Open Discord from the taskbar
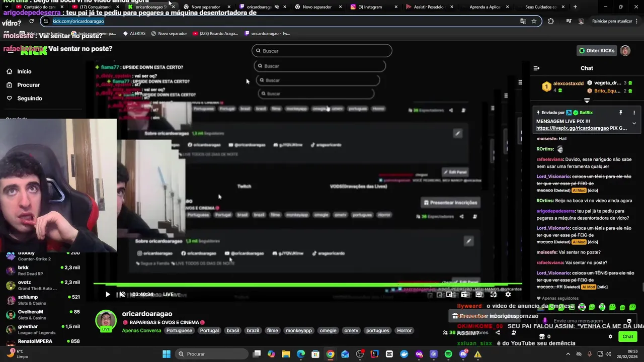This screenshot has height=362, width=644. tap(463, 354)
